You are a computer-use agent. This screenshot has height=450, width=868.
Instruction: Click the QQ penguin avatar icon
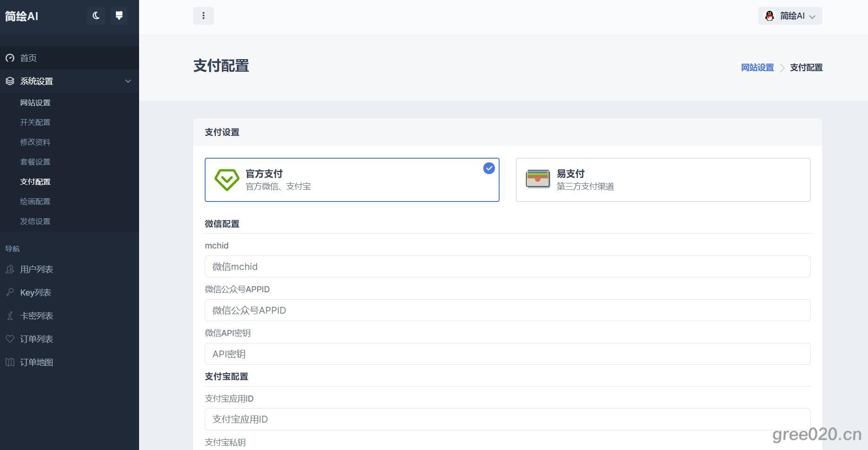point(769,16)
